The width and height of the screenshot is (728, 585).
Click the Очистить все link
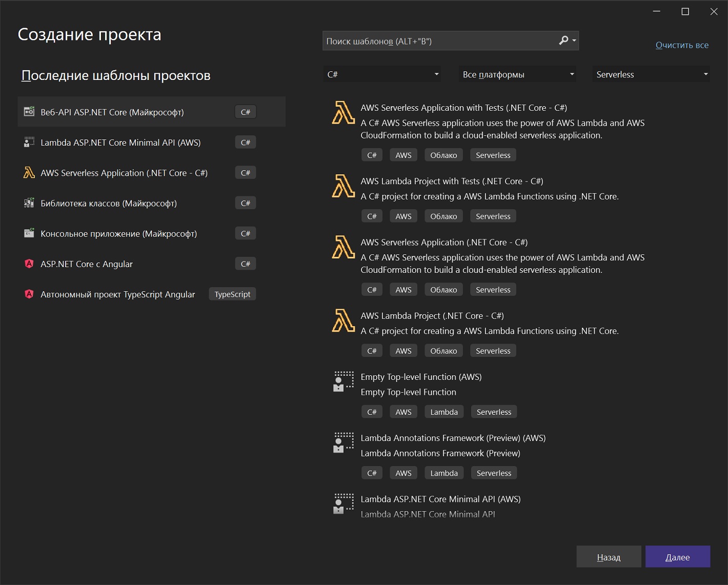(682, 45)
